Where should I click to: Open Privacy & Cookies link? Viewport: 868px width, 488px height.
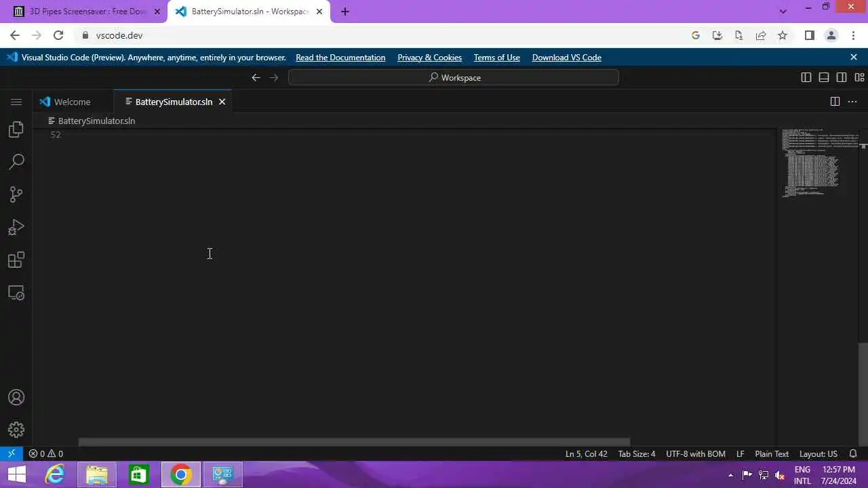pyautogui.click(x=429, y=58)
